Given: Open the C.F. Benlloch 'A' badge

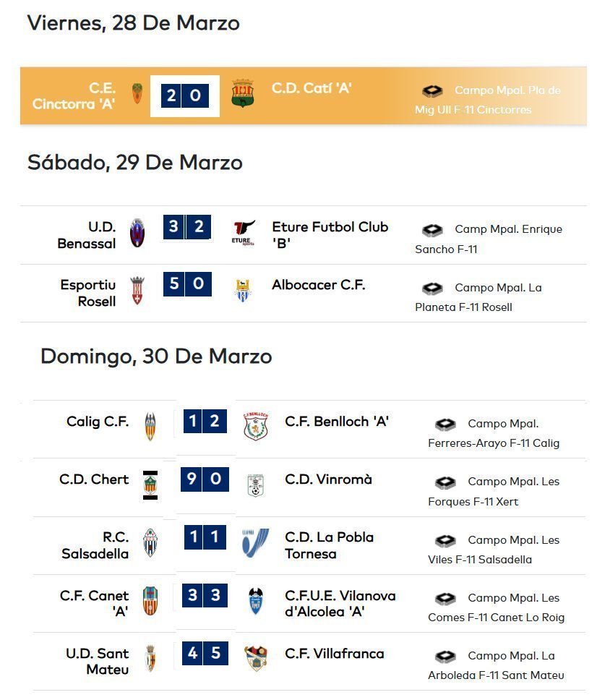Looking at the screenshot, I should coord(256,427).
